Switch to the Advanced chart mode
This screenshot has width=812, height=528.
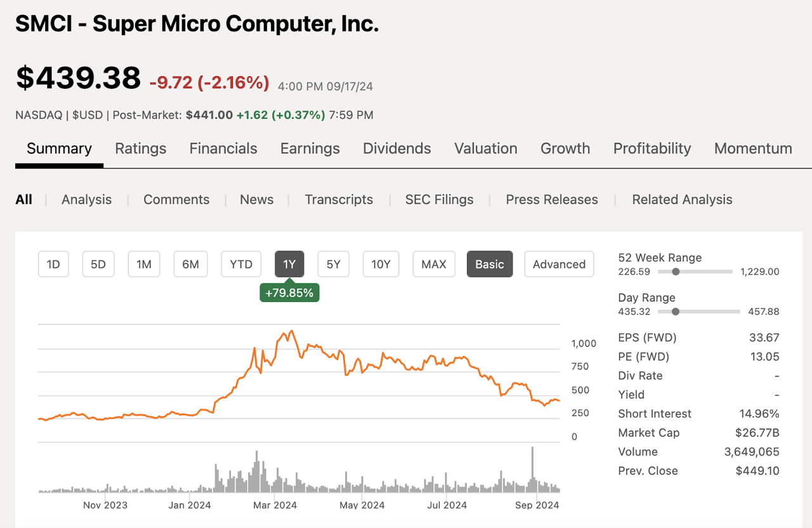click(x=559, y=264)
